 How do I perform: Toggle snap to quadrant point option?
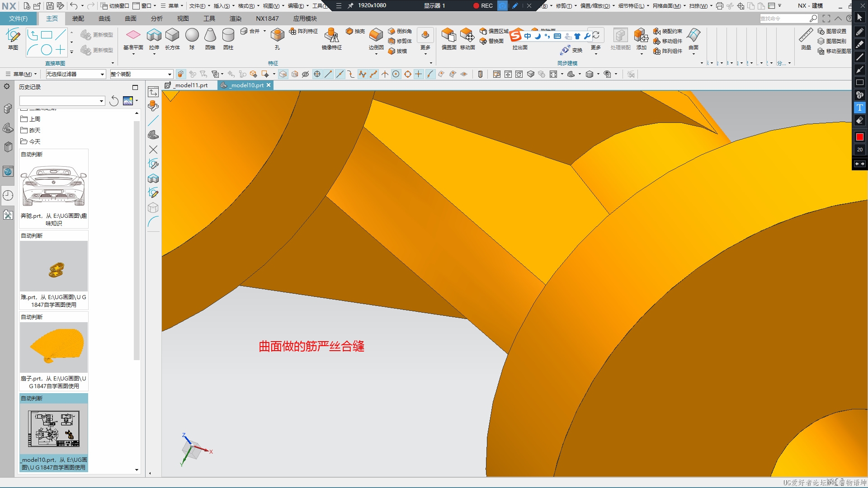407,74
